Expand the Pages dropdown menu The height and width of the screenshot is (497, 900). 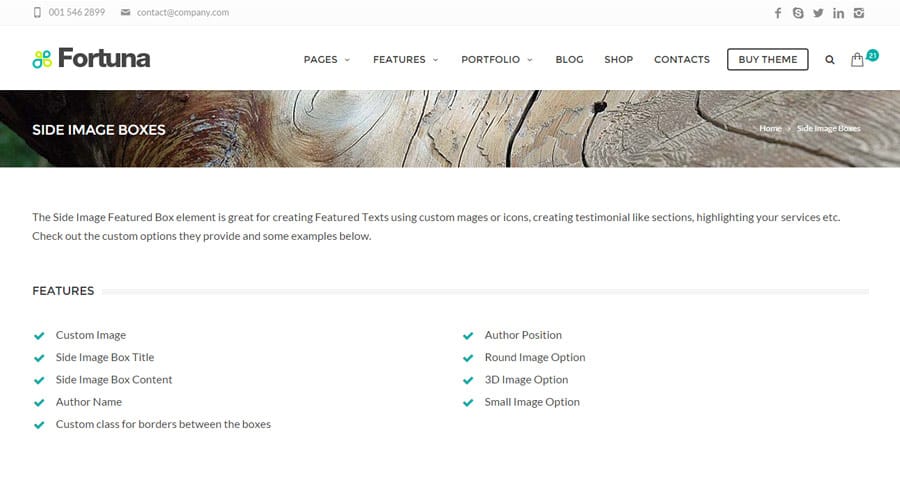327,60
